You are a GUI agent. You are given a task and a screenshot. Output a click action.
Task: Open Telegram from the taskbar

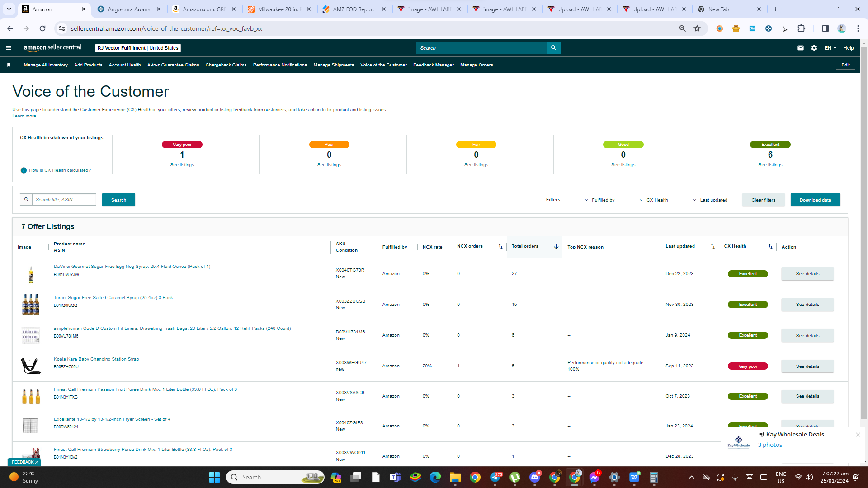point(495,477)
